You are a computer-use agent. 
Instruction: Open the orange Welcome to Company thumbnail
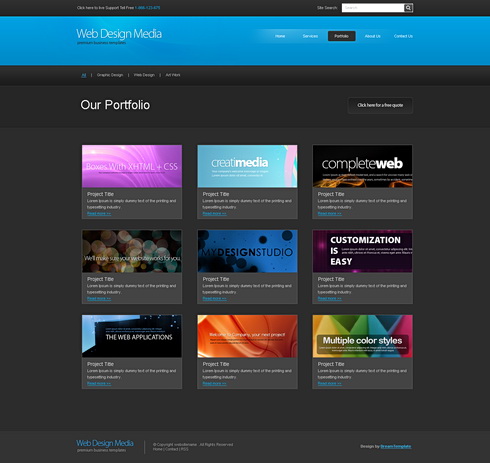tap(247, 336)
